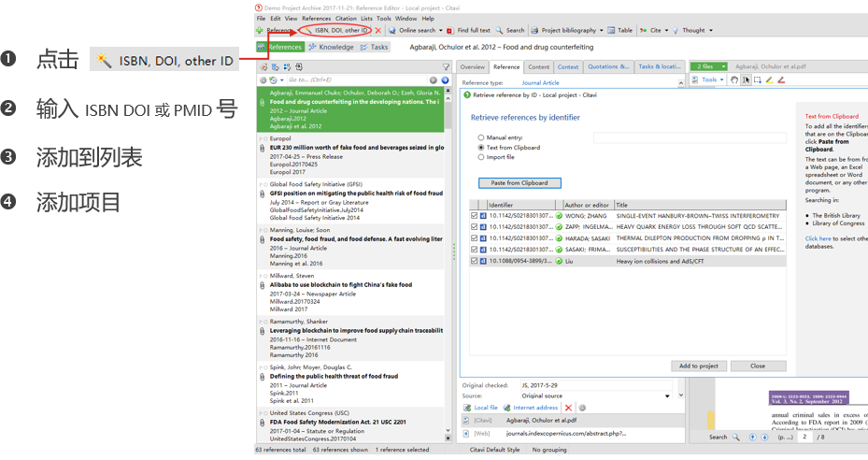868x460 pixels.
Task: Click the Close button in retrieve dialog
Action: (x=758, y=366)
